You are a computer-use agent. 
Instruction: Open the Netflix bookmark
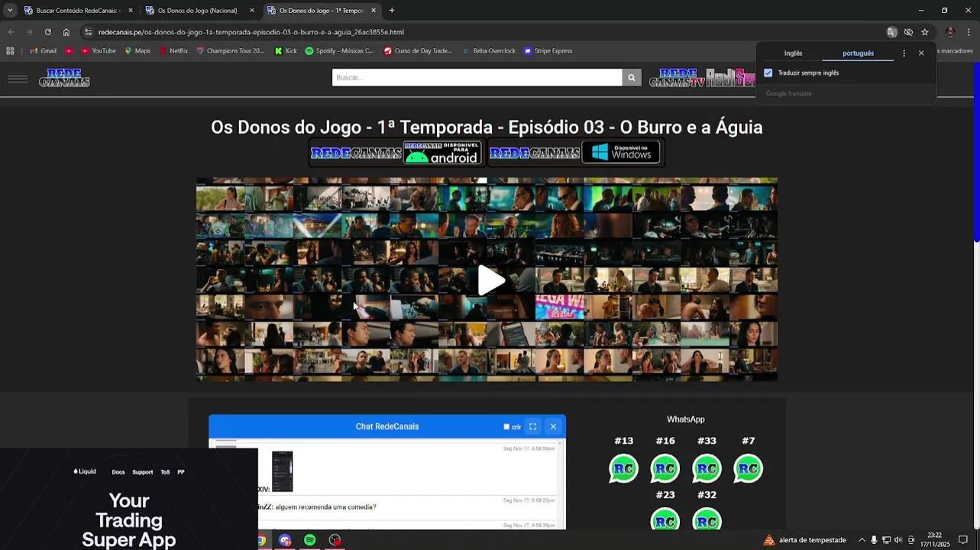point(173,51)
